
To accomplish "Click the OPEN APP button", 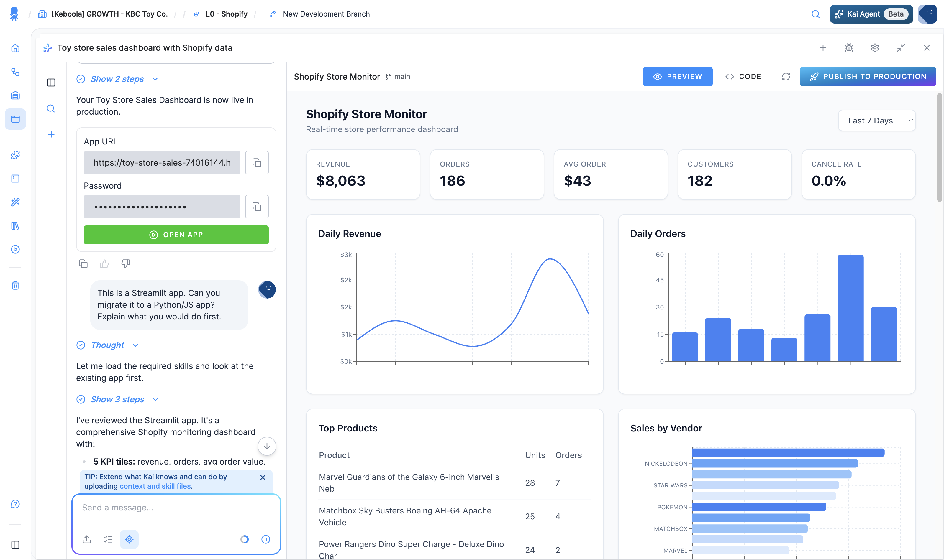I will coord(176,235).
